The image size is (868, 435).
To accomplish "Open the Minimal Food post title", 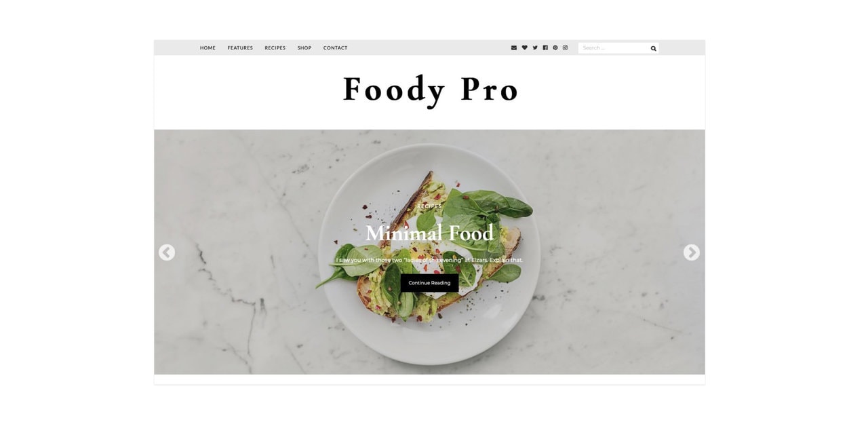I will (x=429, y=233).
